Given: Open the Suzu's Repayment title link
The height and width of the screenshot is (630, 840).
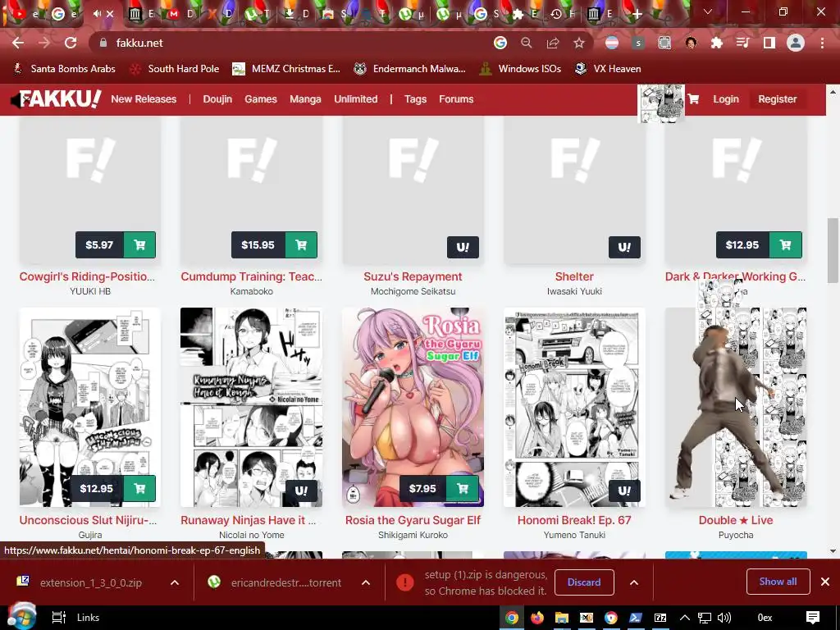Looking at the screenshot, I should 413,276.
